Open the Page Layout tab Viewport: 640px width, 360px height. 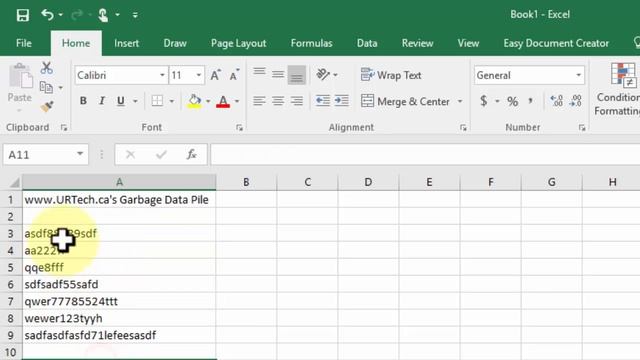click(x=238, y=43)
